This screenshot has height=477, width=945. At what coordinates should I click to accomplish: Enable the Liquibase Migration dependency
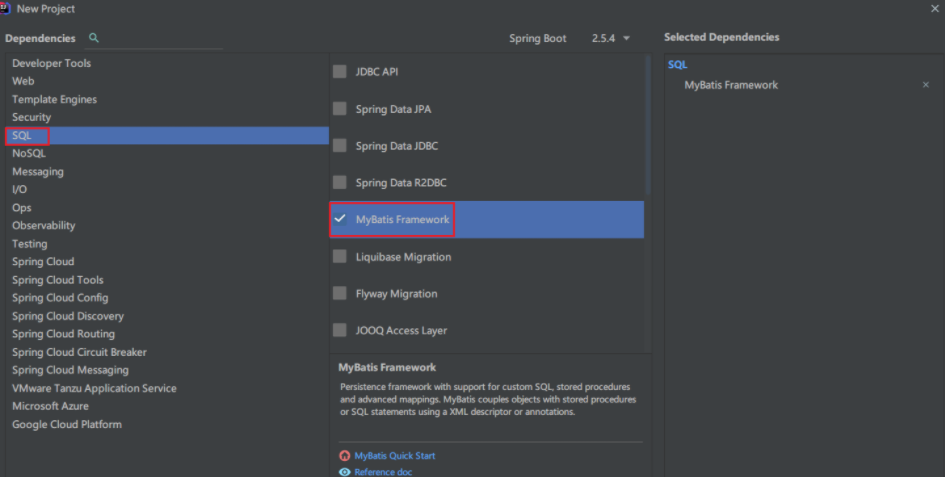339,257
